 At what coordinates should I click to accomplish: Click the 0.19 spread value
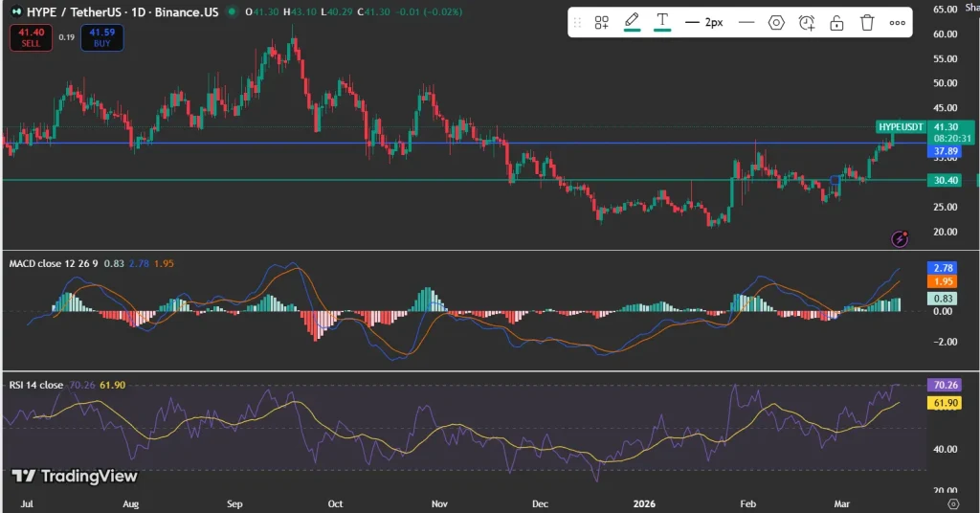(x=67, y=37)
